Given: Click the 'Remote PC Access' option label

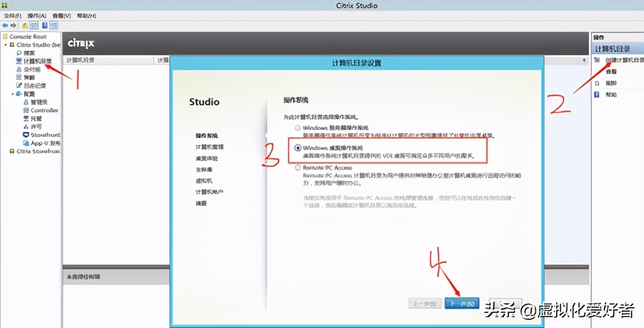Looking at the screenshot, I should [326, 167].
